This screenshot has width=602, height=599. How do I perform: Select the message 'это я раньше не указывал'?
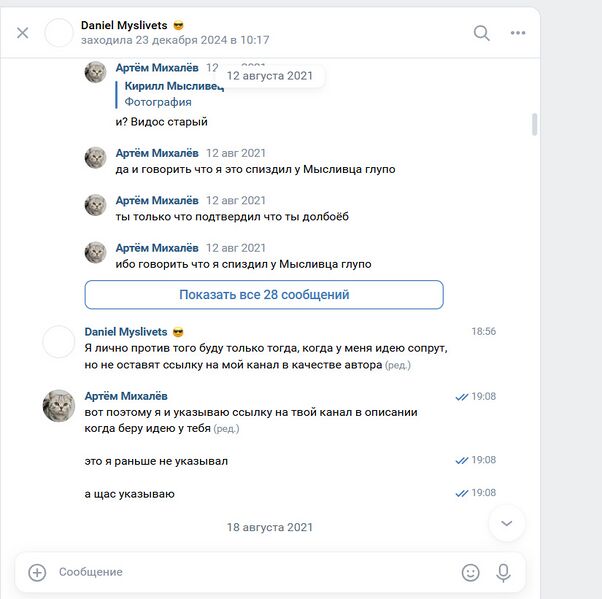156,461
